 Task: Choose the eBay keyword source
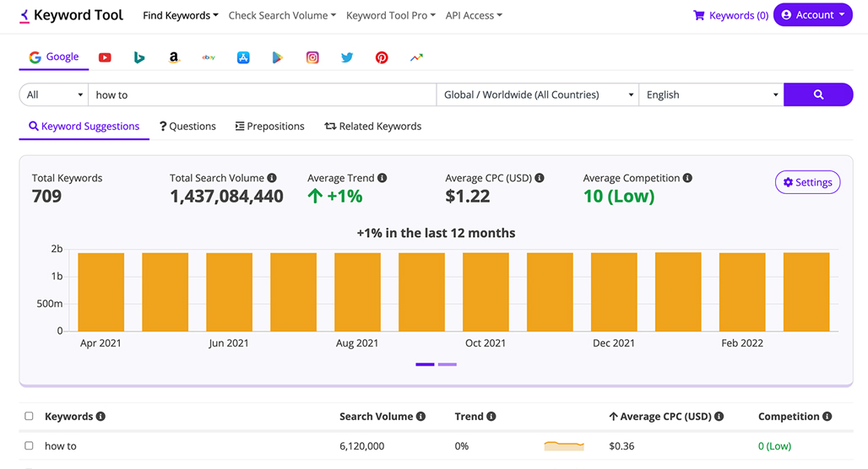tap(209, 57)
